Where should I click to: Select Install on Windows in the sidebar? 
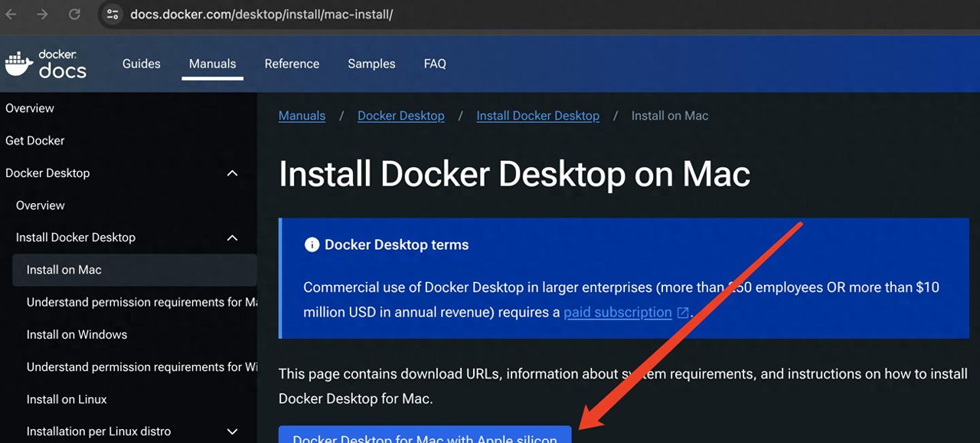77,334
